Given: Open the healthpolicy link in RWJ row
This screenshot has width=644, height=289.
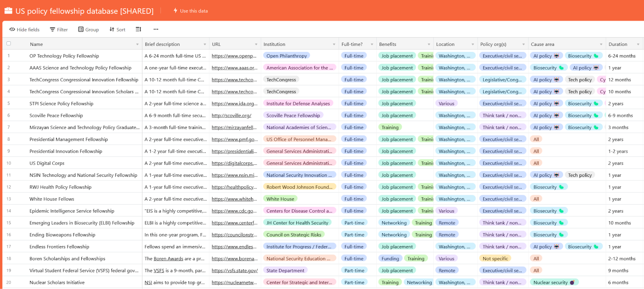Looking at the screenshot, I should (x=234, y=187).
